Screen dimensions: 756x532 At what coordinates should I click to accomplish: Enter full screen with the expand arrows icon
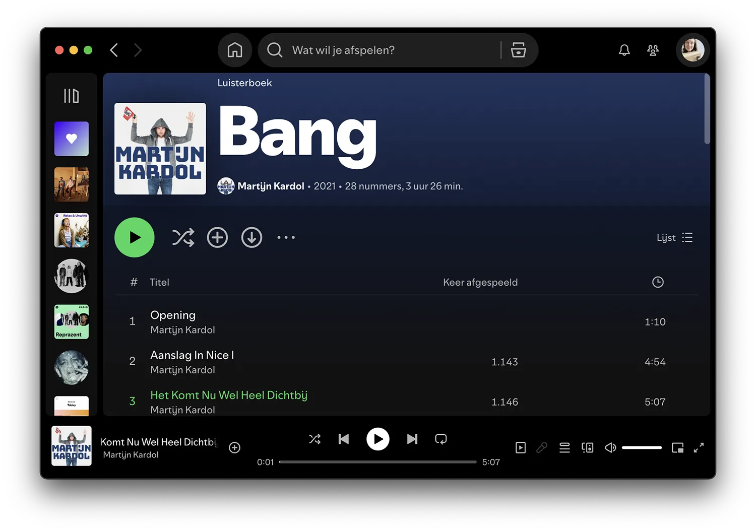(699, 447)
